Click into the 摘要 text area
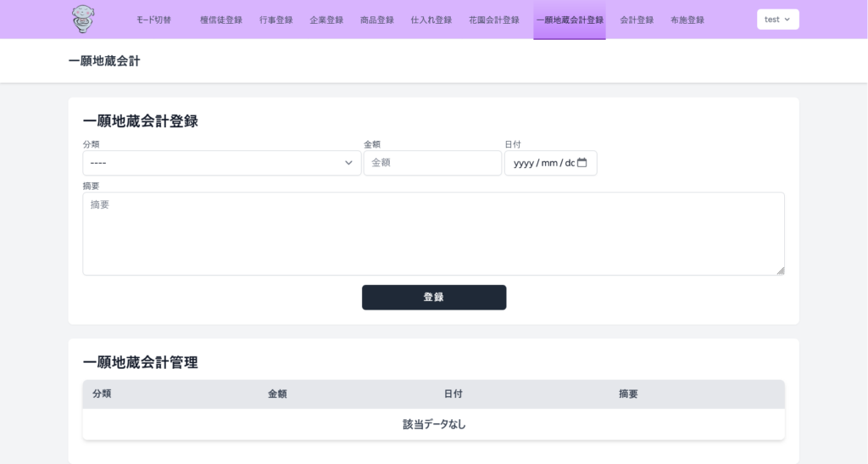Image resolution: width=868 pixels, height=464 pixels. [x=433, y=233]
